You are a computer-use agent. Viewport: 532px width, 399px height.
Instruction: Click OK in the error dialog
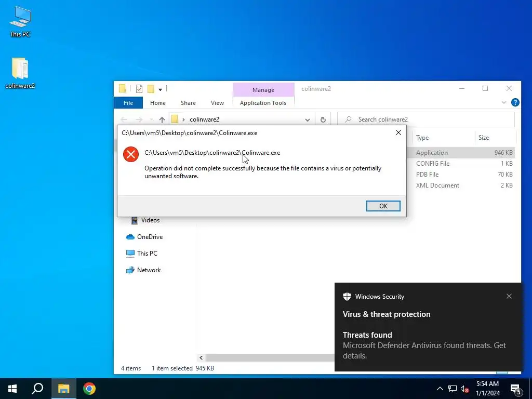click(x=383, y=206)
